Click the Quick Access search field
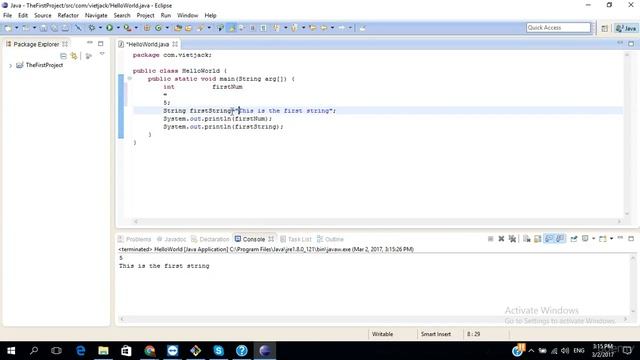 pyautogui.click(x=558, y=27)
